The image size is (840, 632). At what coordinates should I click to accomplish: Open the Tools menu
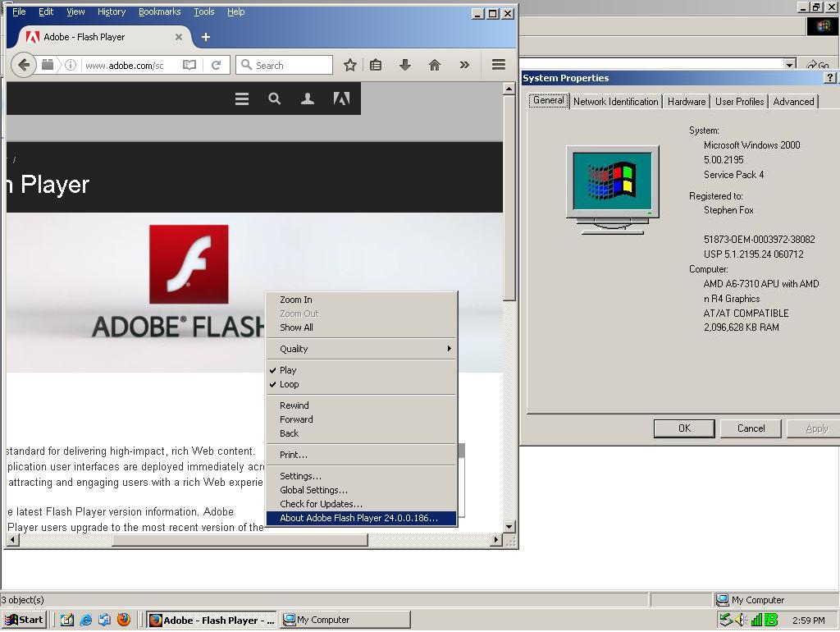[x=203, y=11]
